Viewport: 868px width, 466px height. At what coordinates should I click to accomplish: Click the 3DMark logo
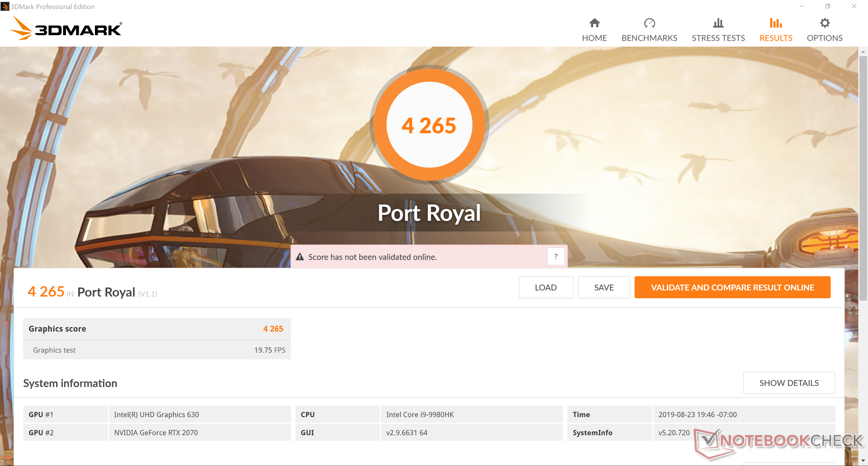pyautogui.click(x=66, y=29)
